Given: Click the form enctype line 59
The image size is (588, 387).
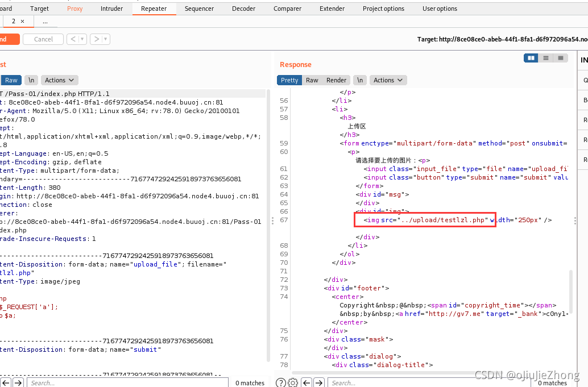Looking at the screenshot, I should [453, 143].
